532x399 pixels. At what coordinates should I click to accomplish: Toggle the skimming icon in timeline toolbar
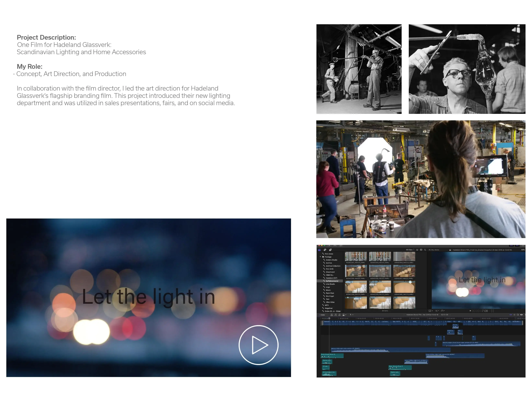(x=511, y=315)
